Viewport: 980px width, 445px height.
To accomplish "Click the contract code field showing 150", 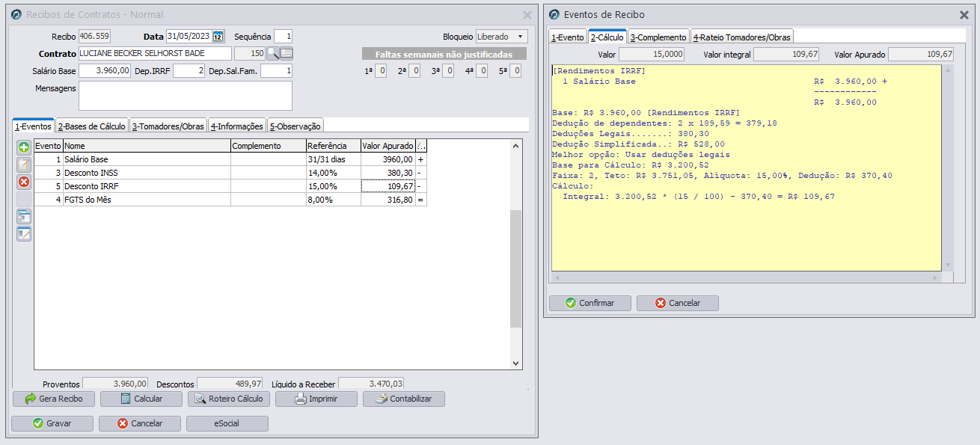I will pos(250,54).
